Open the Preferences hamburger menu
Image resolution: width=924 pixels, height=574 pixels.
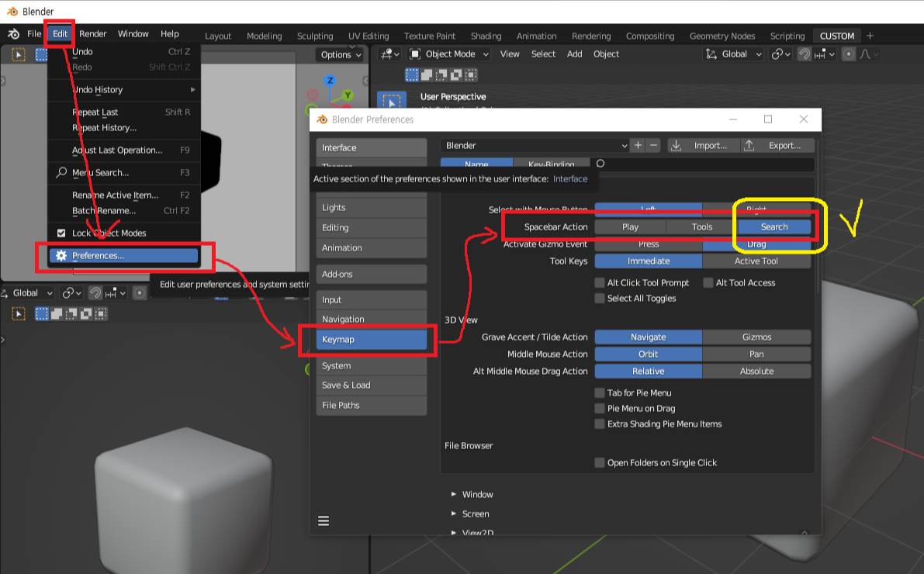(324, 521)
